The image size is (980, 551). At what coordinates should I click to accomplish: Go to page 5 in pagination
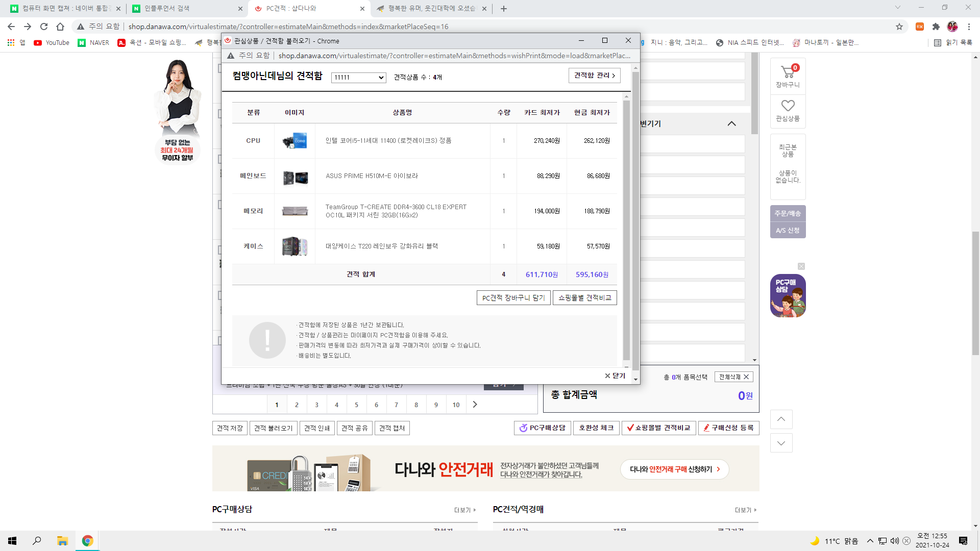tap(356, 405)
